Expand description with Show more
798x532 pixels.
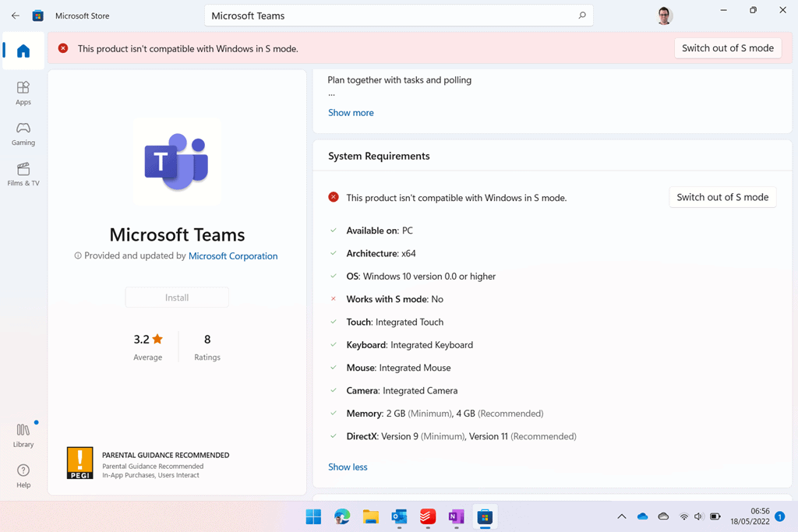click(351, 113)
